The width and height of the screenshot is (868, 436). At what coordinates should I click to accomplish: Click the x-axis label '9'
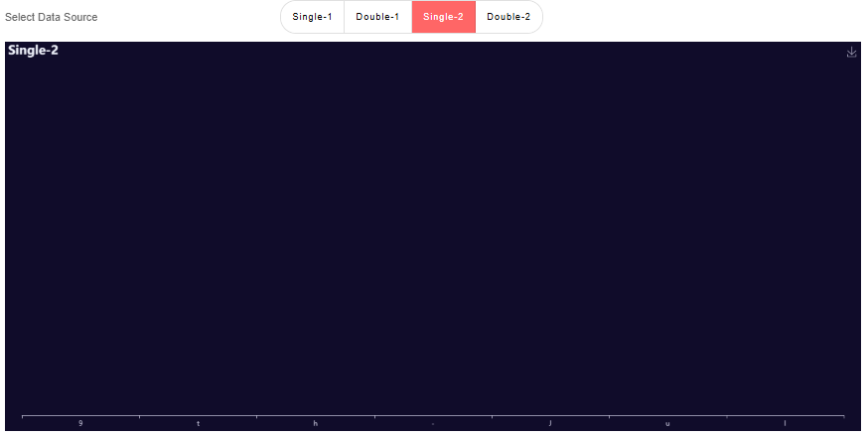(80, 423)
